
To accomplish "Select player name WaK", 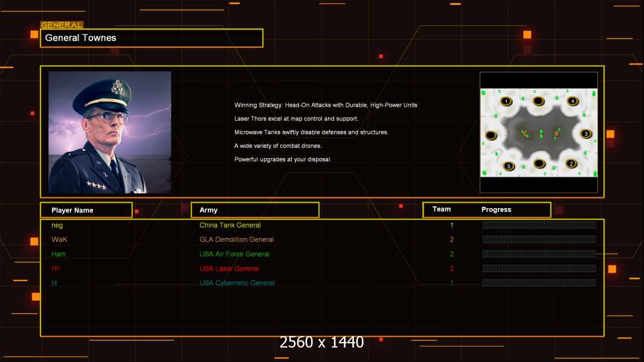I will pos(59,240).
